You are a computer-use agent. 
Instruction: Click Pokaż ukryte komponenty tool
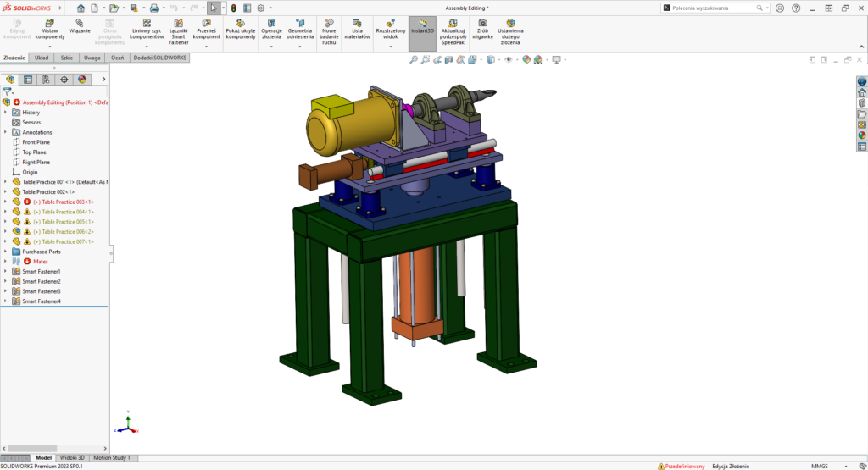point(240,31)
